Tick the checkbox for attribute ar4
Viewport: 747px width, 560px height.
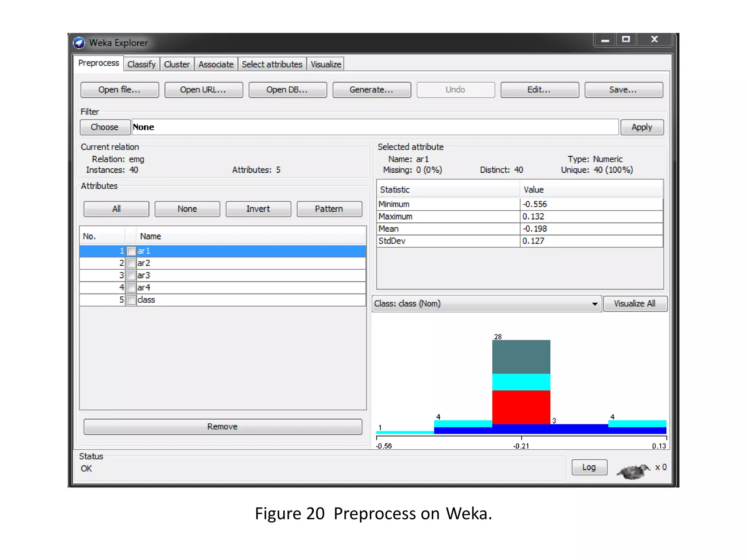pyautogui.click(x=131, y=288)
